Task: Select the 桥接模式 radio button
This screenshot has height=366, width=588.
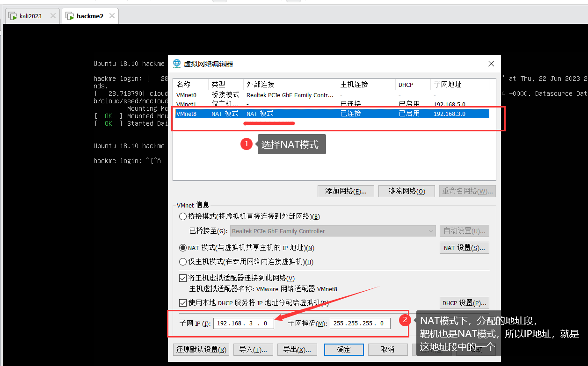Action: pos(183,216)
